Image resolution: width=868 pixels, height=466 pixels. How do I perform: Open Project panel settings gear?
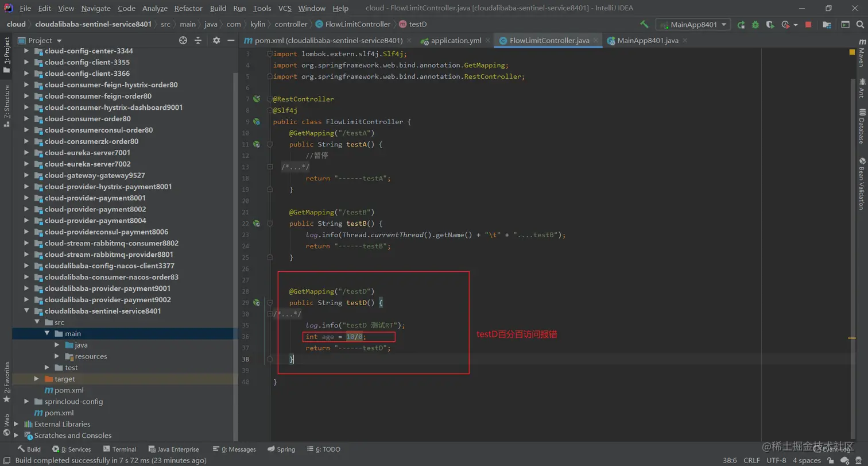click(x=216, y=40)
